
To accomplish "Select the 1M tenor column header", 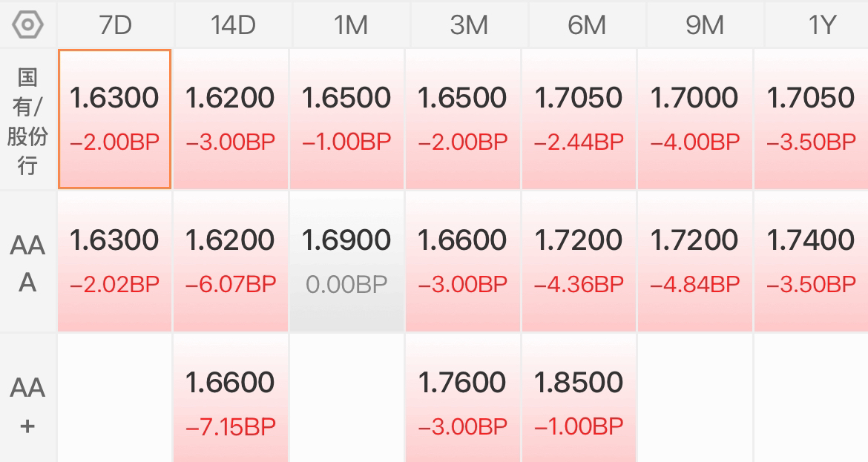I will click(x=351, y=25).
